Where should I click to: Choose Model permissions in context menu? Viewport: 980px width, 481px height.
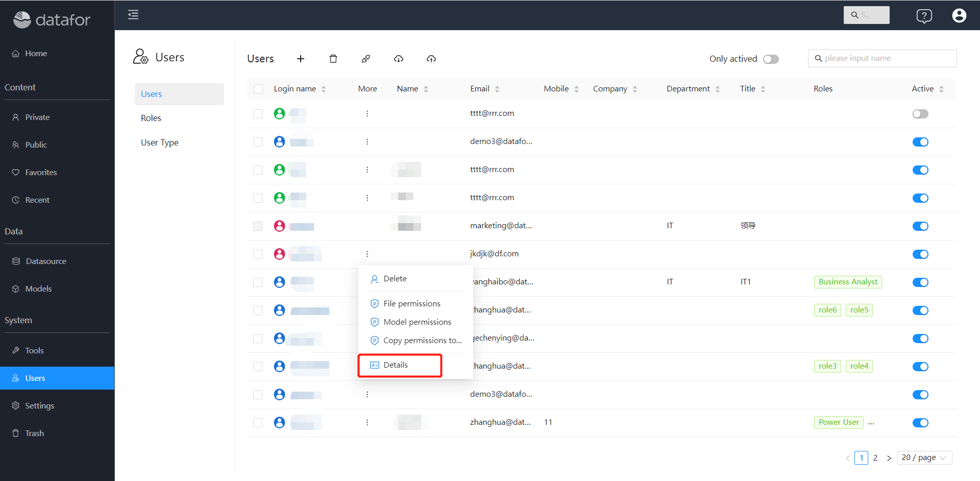click(x=415, y=322)
